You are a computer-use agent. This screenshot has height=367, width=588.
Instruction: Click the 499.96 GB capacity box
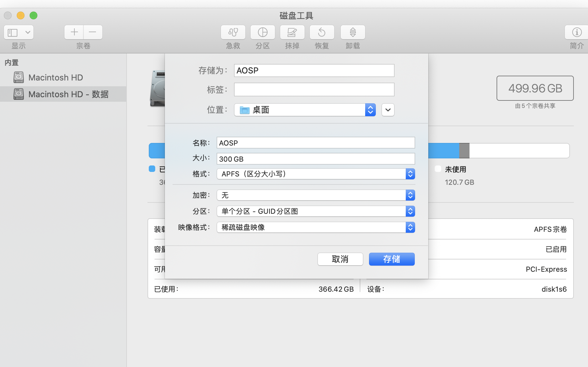click(x=535, y=88)
